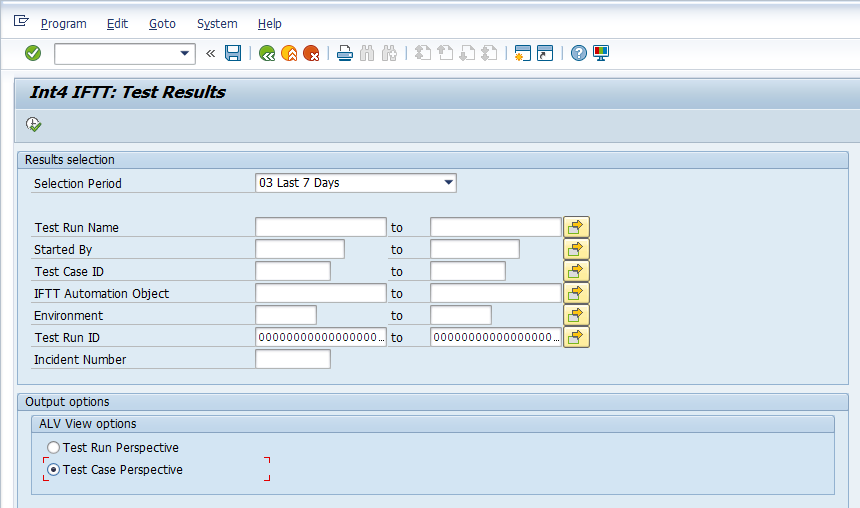Expand the command field dropdown arrow

185,53
